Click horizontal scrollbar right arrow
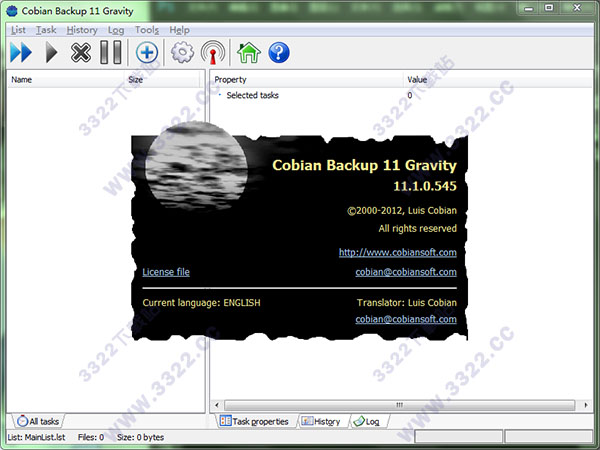The height and width of the screenshot is (450, 600). (x=586, y=405)
